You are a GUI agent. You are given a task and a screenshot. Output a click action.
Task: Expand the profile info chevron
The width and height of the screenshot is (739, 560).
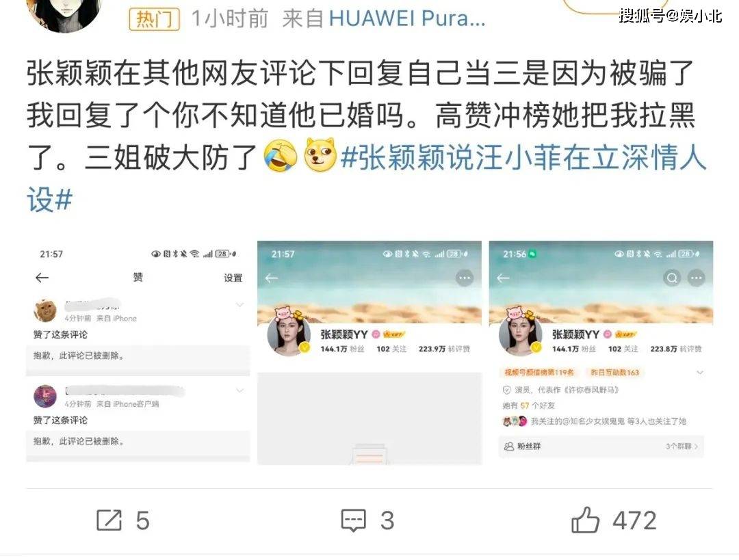coord(700,373)
